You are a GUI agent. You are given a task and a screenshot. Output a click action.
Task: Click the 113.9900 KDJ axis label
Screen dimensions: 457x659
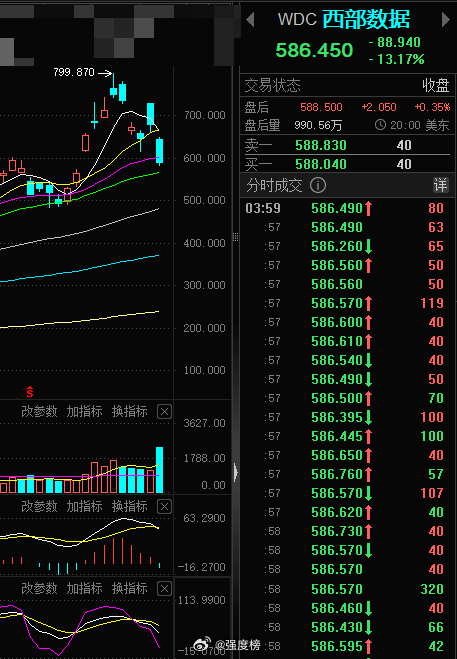click(202, 600)
